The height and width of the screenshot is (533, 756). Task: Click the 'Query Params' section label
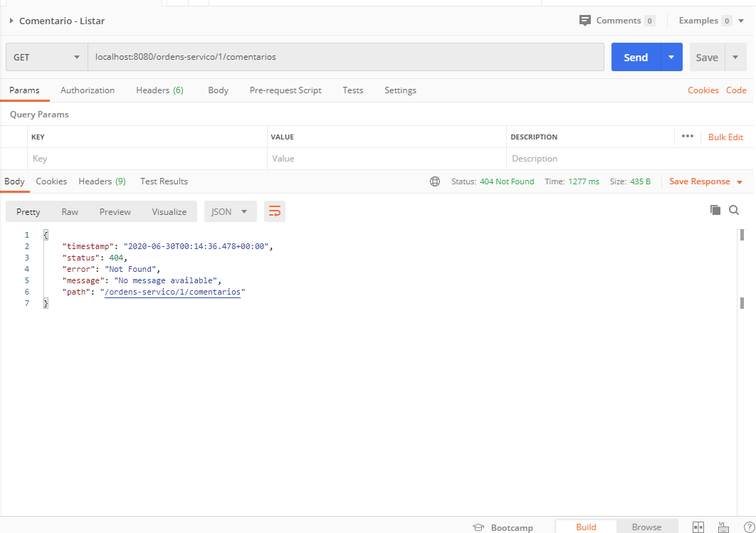pos(40,114)
